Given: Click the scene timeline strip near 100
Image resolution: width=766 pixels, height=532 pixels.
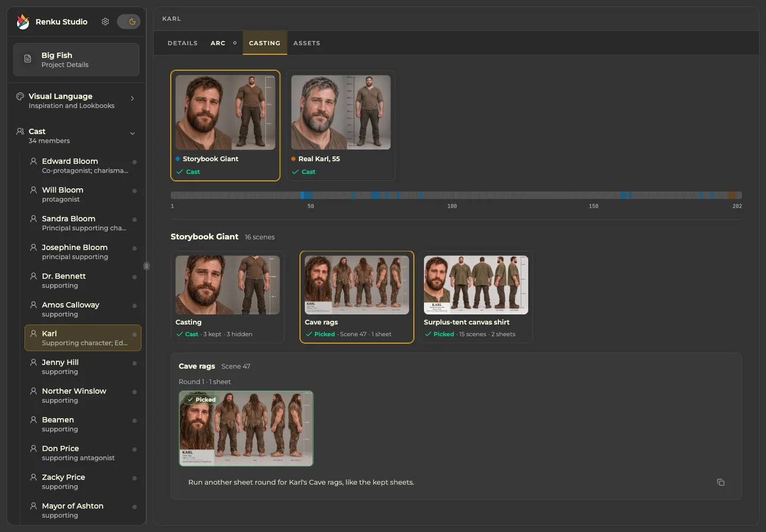Looking at the screenshot, I should pos(452,195).
